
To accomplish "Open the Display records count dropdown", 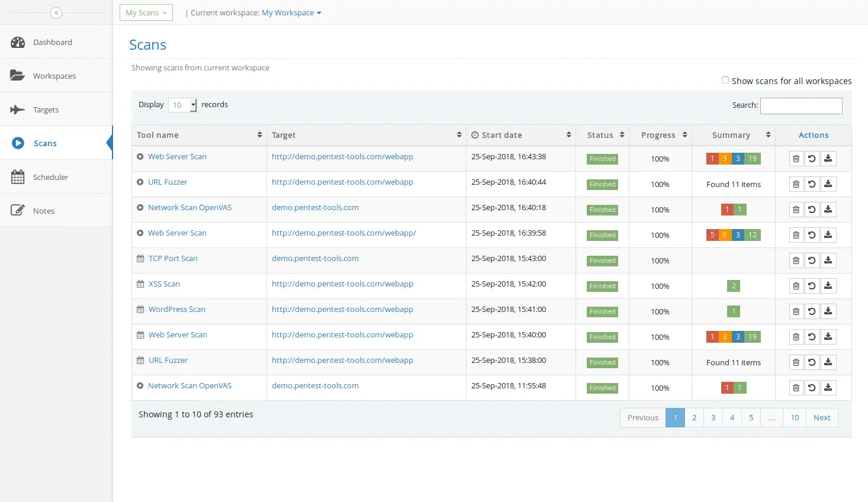I will pos(182,105).
